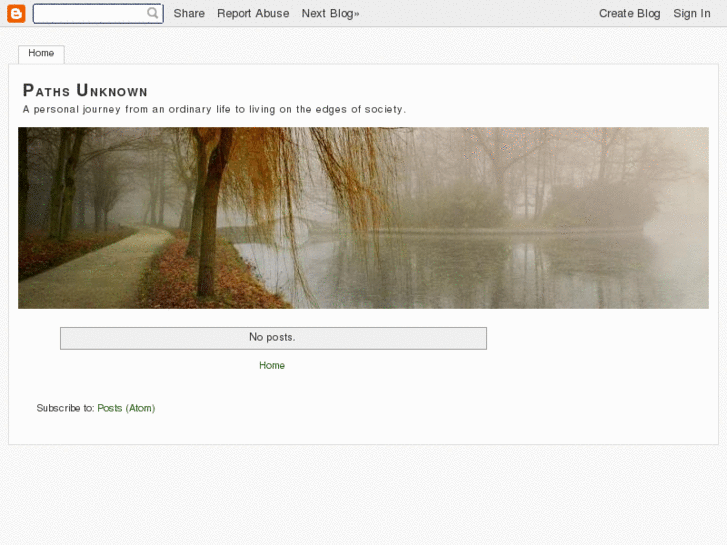The height and width of the screenshot is (545, 727).
Task: Open the green Home link below posts
Action: click(272, 365)
